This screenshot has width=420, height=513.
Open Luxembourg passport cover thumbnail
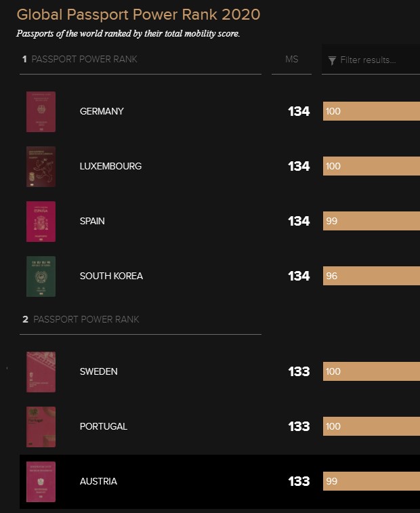point(41,167)
